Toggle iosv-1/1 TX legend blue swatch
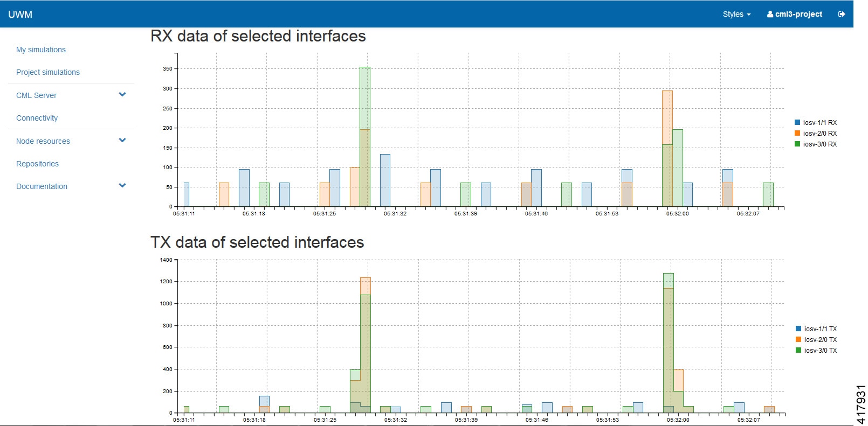The image size is (868, 426). tap(798, 329)
